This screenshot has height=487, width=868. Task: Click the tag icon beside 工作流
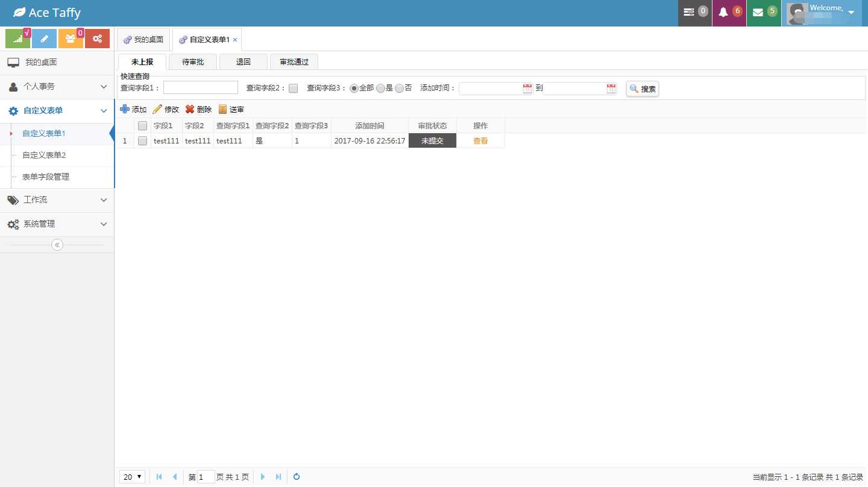pyautogui.click(x=13, y=200)
